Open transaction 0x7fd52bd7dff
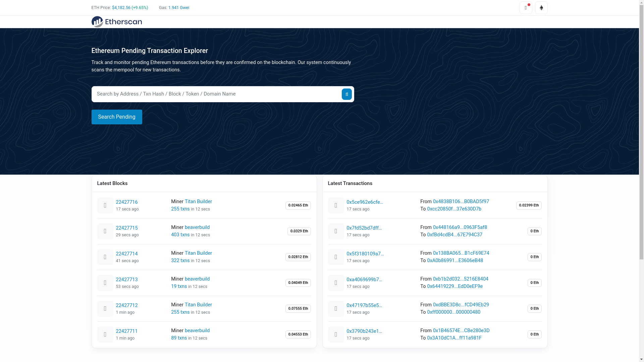 (364, 228)
